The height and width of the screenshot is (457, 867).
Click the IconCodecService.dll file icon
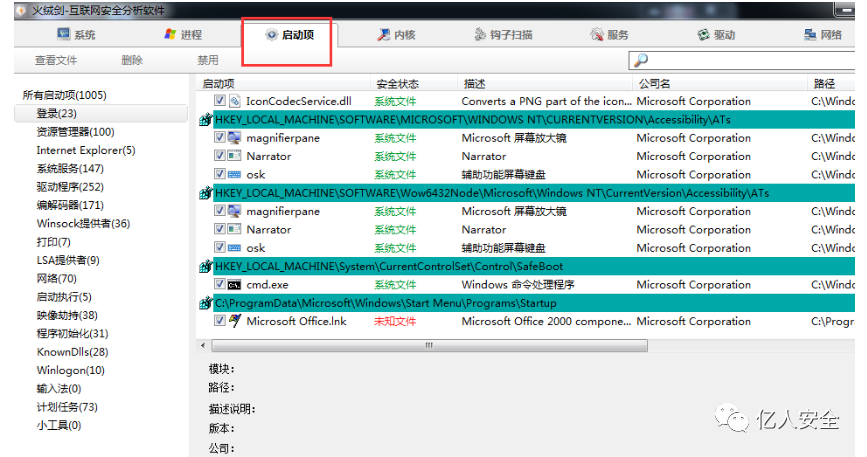235,101
